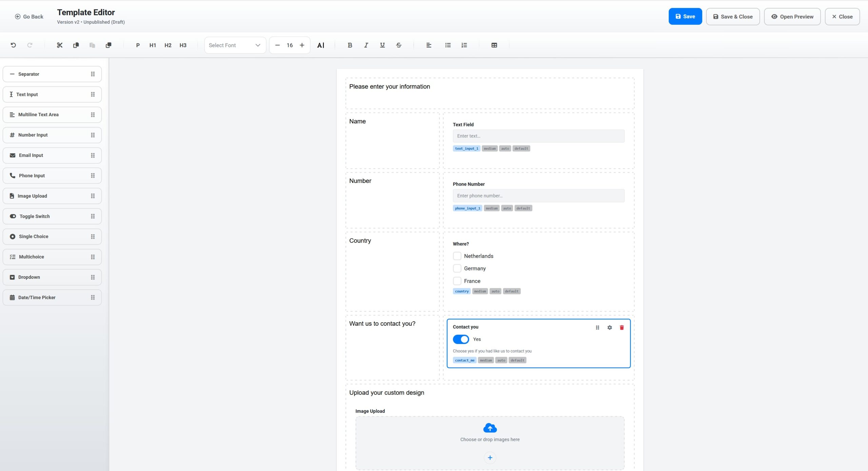
Task: Tick the France checkbox
Action: pos(457,281)
